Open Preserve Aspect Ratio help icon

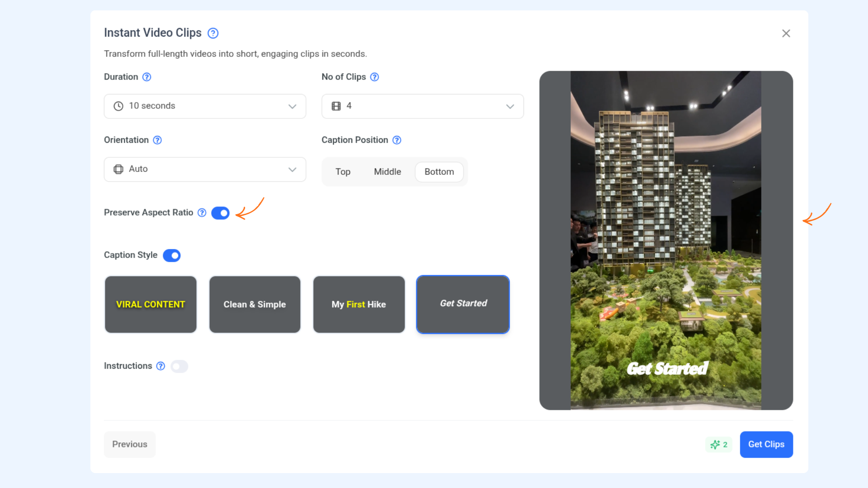(x=202, y=212)
